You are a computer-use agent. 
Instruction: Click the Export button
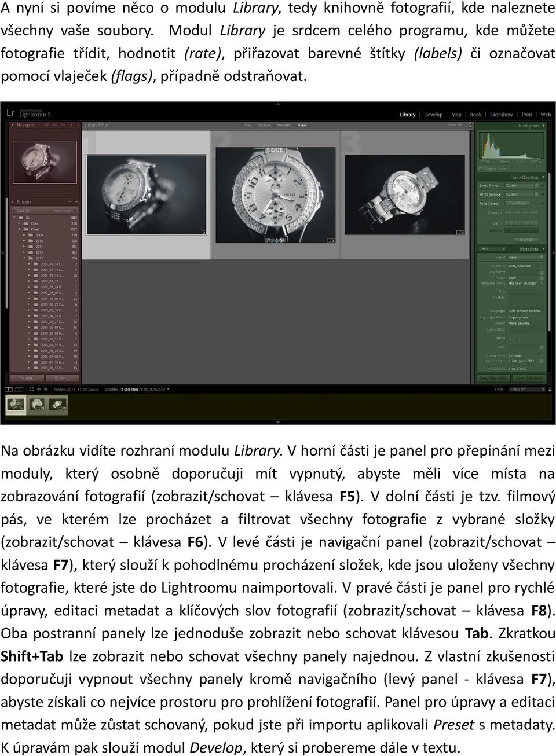pyautogui.click(x=62, y=379)
